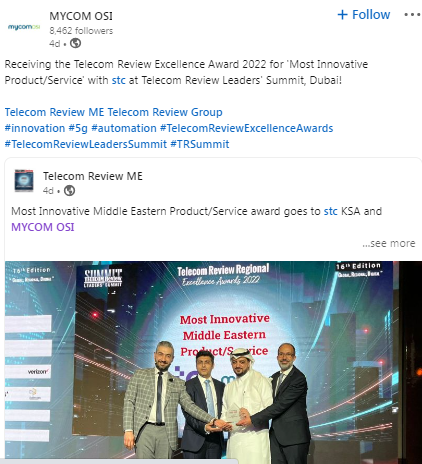Select the #5g hashtag

click(x=78, y=128)
